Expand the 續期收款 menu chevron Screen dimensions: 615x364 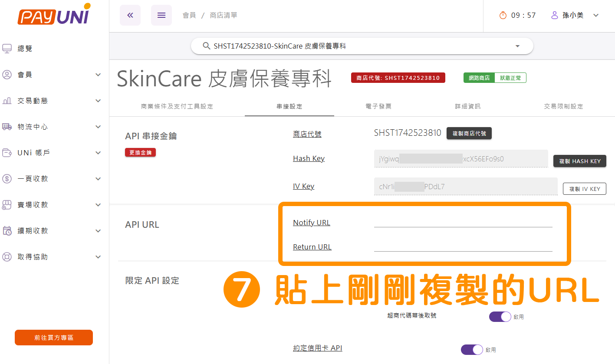click(x=98, y=231)
